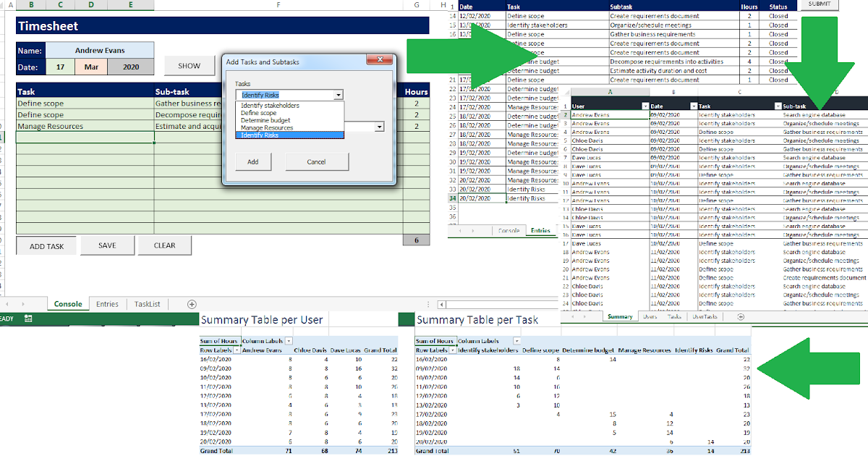Viewport: 868px width, 456px height.
Task: Open Row Labels filter on the task pivot
Action: tap(453, 350)
